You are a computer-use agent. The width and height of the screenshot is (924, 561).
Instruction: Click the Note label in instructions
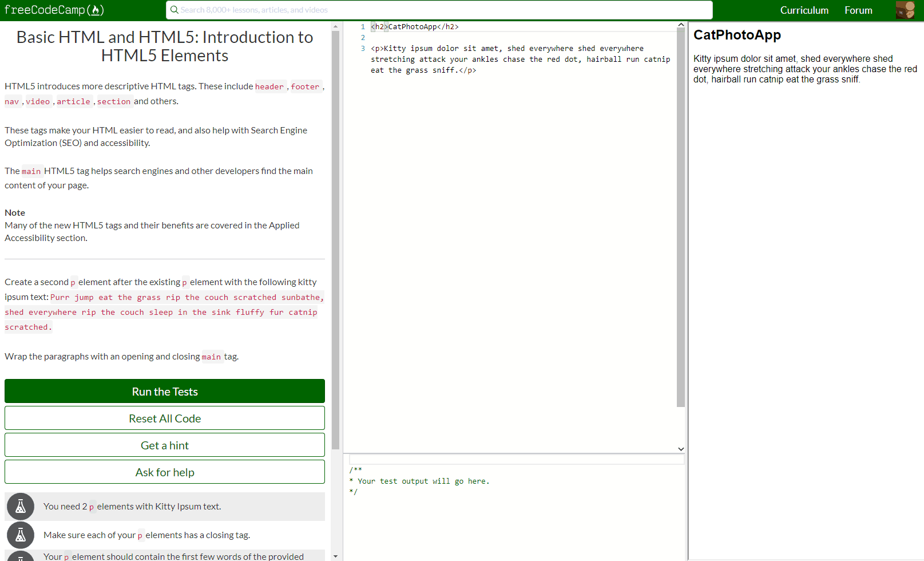point(15,212)
